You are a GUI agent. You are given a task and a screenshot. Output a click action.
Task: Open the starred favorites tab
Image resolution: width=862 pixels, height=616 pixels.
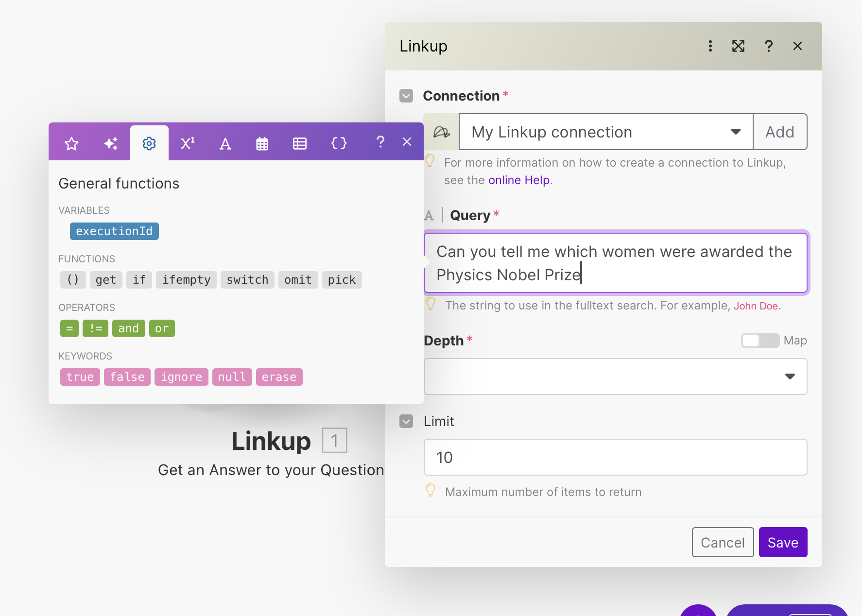click(71, 143)
